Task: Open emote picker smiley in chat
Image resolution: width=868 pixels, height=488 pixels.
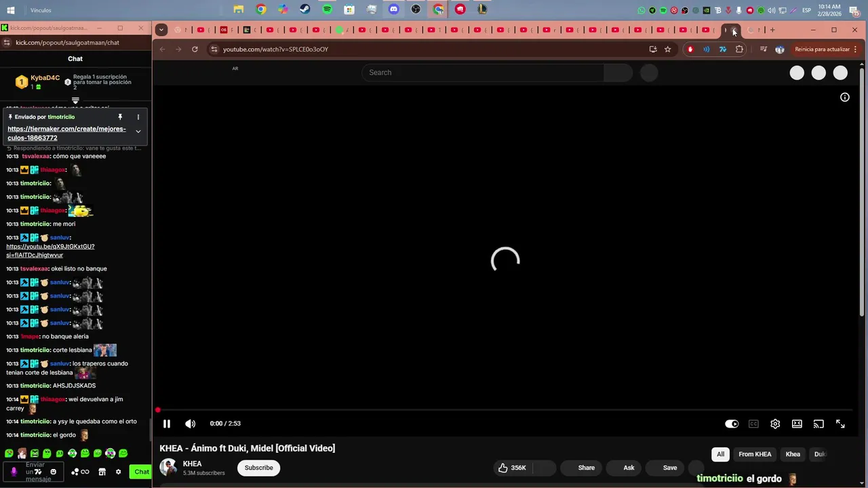Action: click(x=54, y=472)
